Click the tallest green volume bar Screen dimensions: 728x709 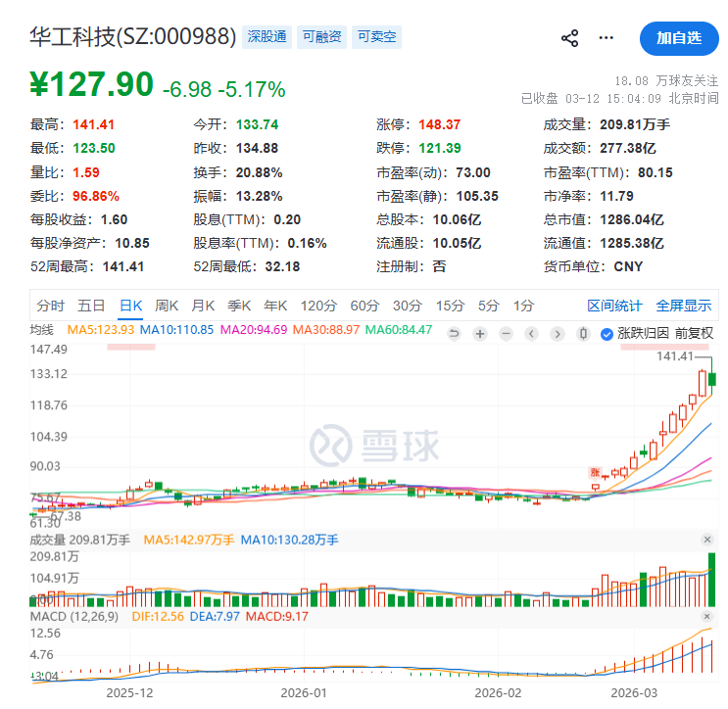tap(711, 580)
